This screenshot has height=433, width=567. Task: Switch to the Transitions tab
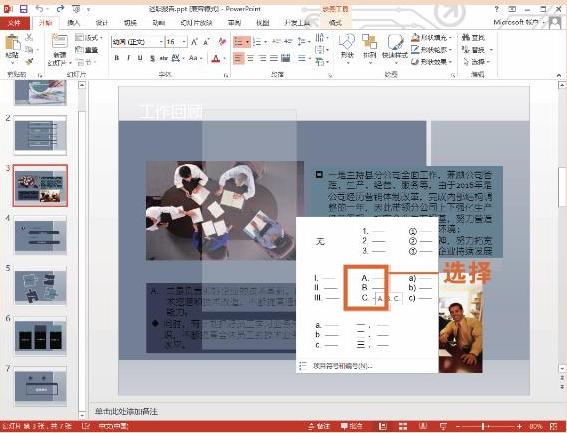coord(130,23)
